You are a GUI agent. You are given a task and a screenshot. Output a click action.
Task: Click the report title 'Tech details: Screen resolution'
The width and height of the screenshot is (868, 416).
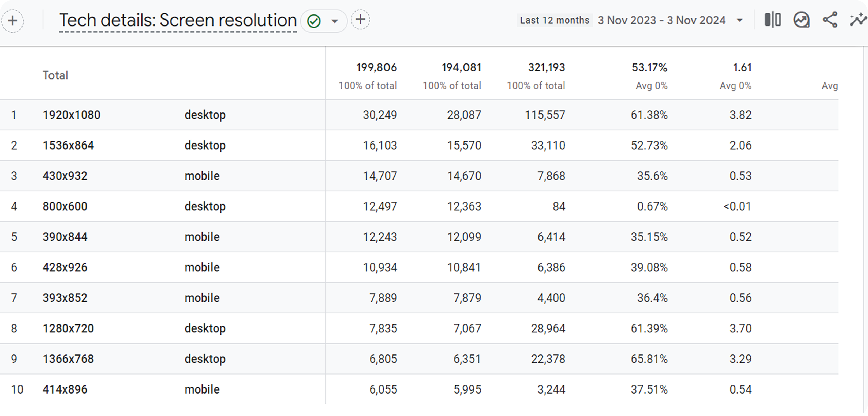(x=178, y=20)
